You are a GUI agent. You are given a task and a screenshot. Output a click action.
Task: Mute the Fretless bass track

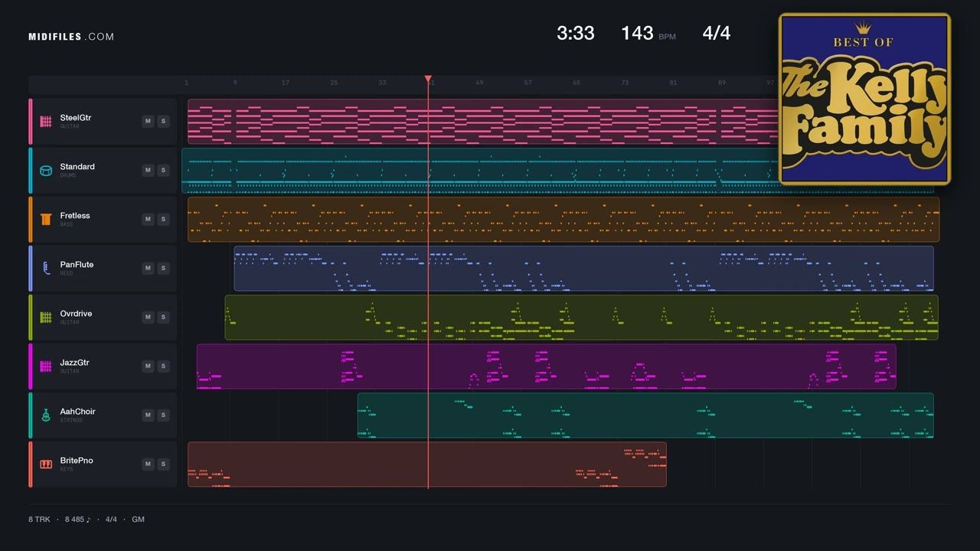pos(148,219)
